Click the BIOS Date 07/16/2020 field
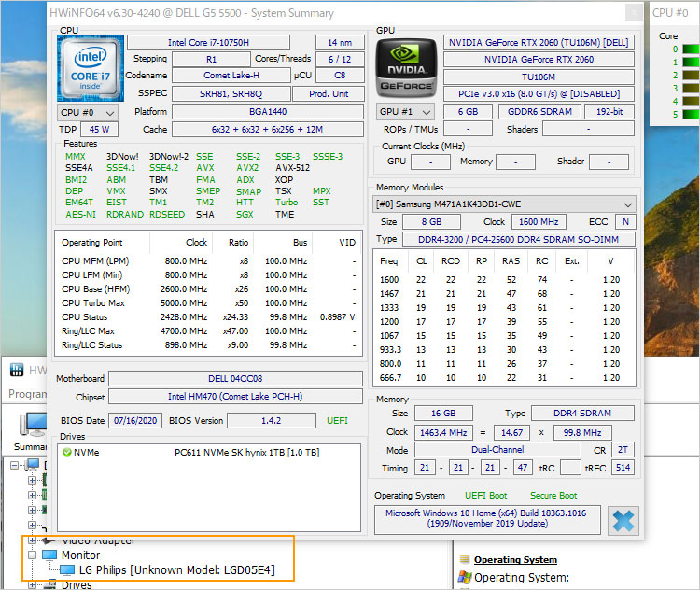The image size is (700, 590). click(135, 421)
